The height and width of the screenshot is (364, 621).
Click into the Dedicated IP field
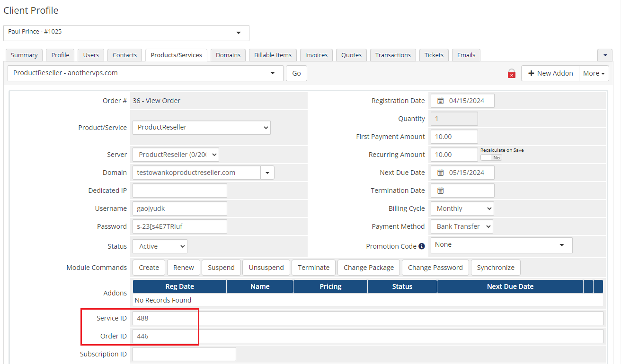click(180, 191)
